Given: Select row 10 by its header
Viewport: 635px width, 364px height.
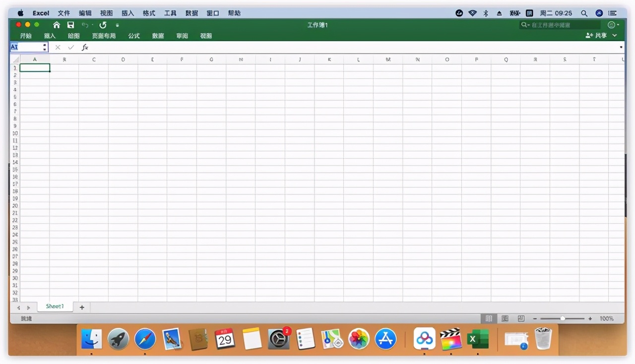Looking at the screenshot, I should 15,133.
